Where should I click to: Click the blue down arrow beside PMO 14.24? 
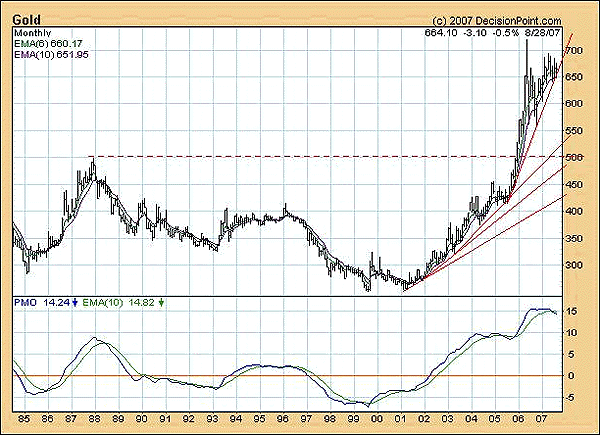click(x=77, y=302)
